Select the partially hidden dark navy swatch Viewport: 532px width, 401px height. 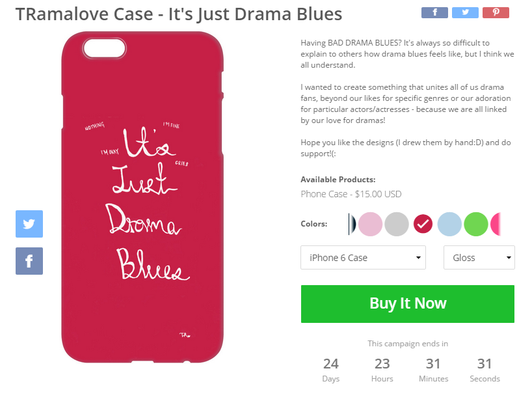[352, 224]
